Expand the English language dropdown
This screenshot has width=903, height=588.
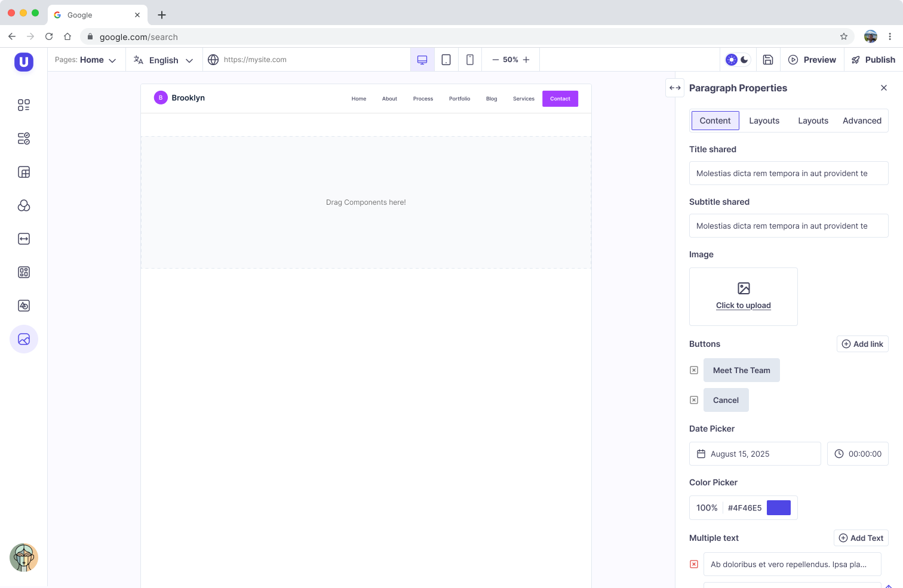pyautogui.click(x=164, y=60)
